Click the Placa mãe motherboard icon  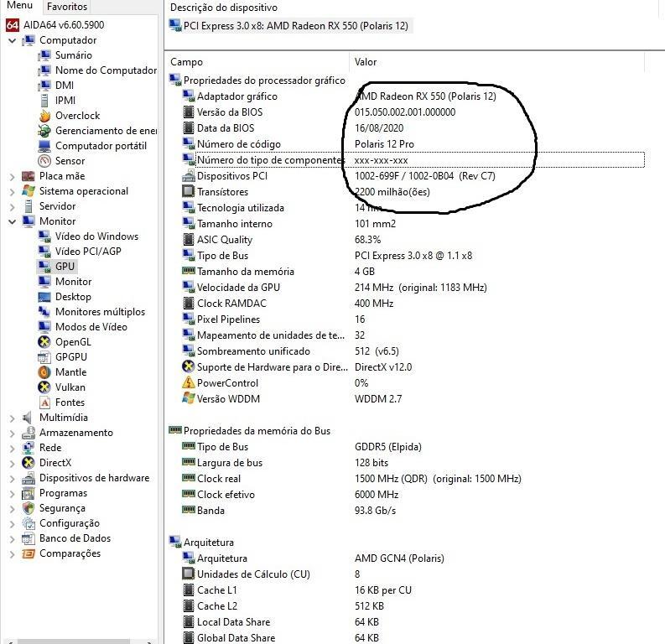click(29, 176)
